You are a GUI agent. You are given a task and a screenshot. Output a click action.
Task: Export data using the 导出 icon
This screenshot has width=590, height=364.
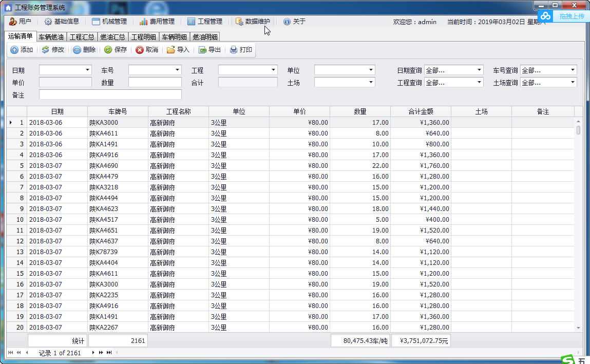[202, 50]
